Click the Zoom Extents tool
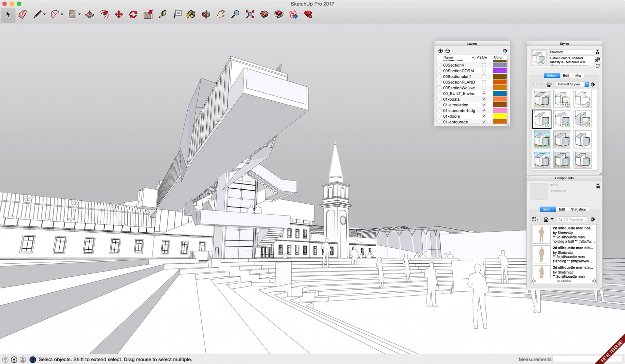Image resolution: width=625 pixels, height=364 pixels. point(250,14)
